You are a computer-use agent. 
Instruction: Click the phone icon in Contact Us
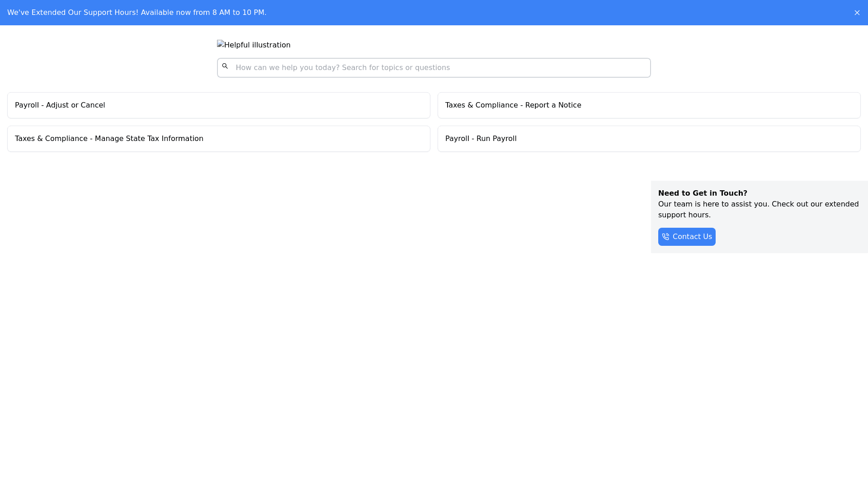tap(665, 237)
